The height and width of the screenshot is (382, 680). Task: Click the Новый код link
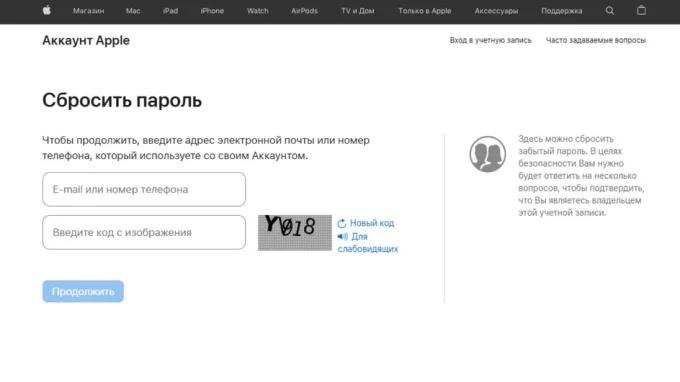coord(372,223)
